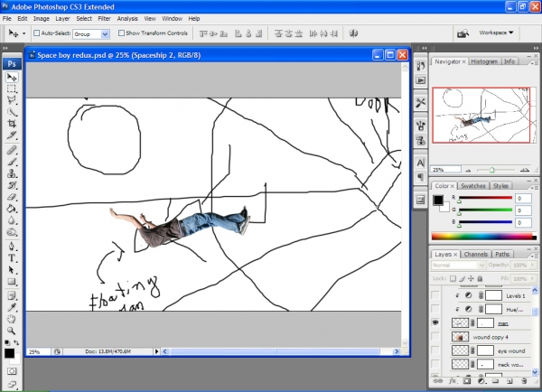Toggle lock all in Layers panel
Image resolution: width=542 pixels, height=392 pixels.
[x=480, y=278]
